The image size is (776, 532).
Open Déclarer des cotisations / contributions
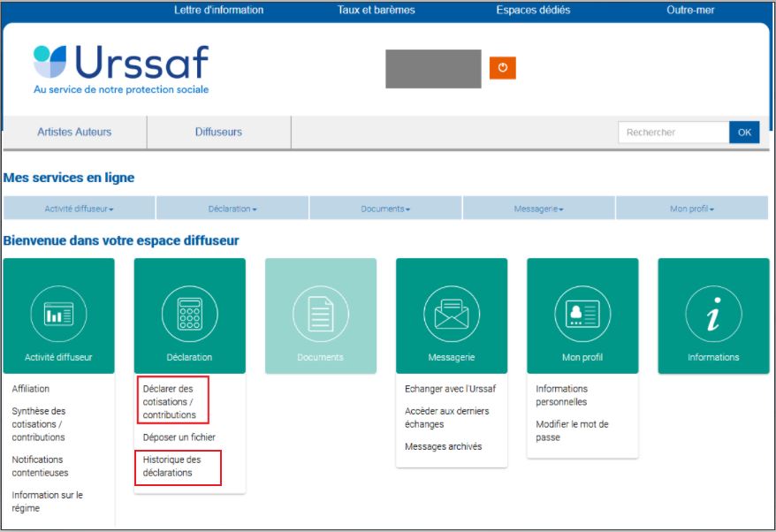[x=170, y=402]
